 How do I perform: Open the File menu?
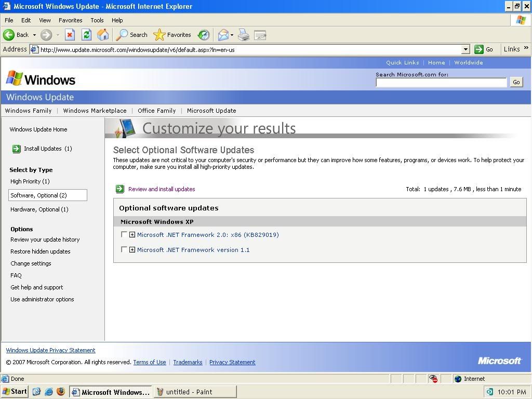click(9, 20)
